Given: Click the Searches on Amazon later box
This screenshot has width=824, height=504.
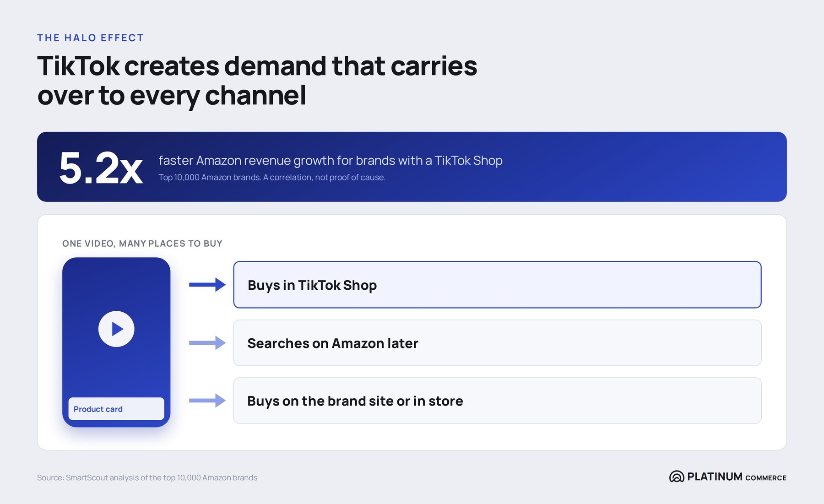Looking at the screenshot, I should pyautogui.click(x=497, y=343).
